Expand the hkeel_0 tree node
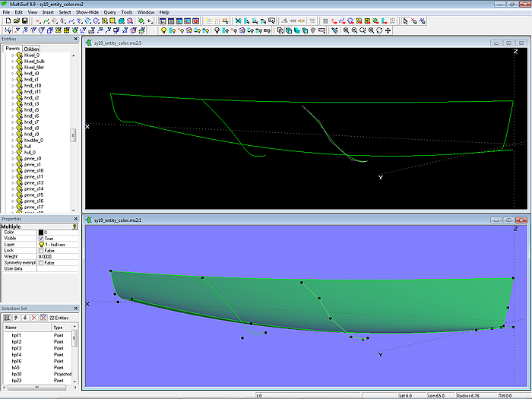 coord(12,55)
